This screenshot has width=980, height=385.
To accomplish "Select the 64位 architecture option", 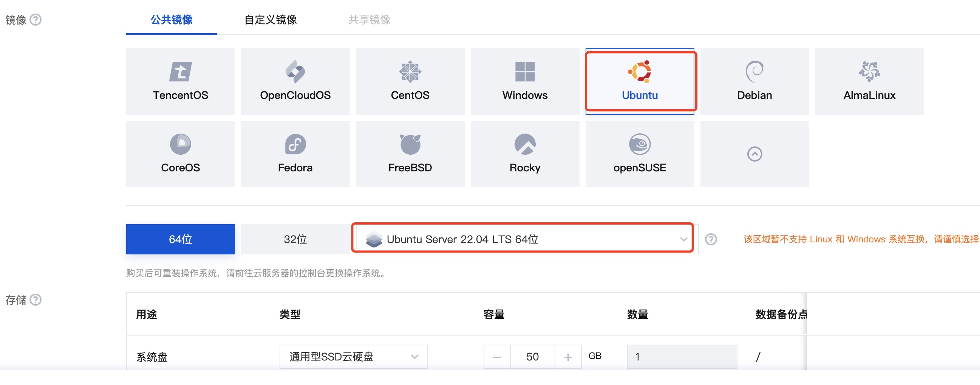I will pos(180,239).
